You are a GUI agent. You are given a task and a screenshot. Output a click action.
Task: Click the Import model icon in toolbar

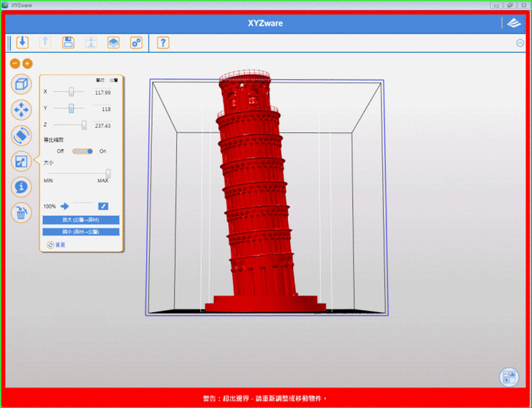click(22, 42)
